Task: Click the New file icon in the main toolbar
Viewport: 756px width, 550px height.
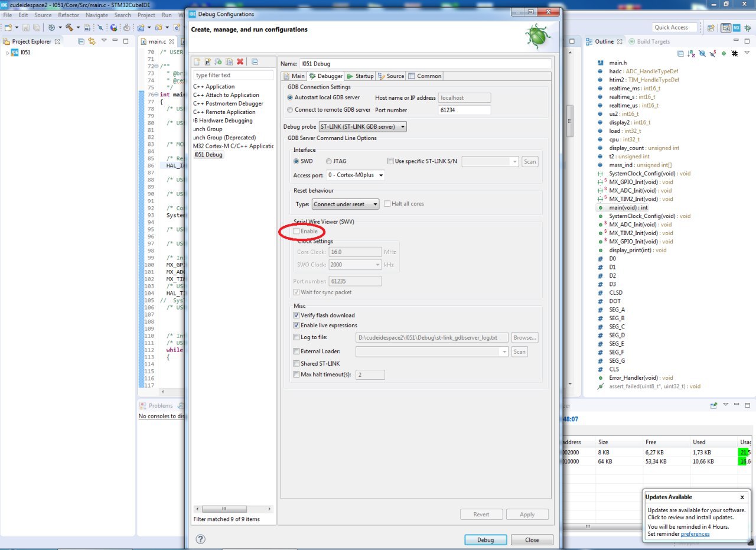Action: tap(8, 27)
